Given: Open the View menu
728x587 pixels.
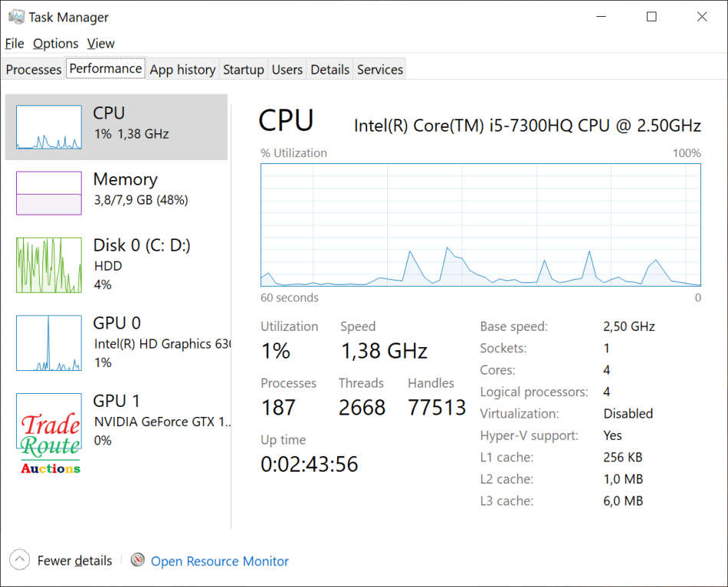Looking at the screenshot, I should (x=100, y=44).
